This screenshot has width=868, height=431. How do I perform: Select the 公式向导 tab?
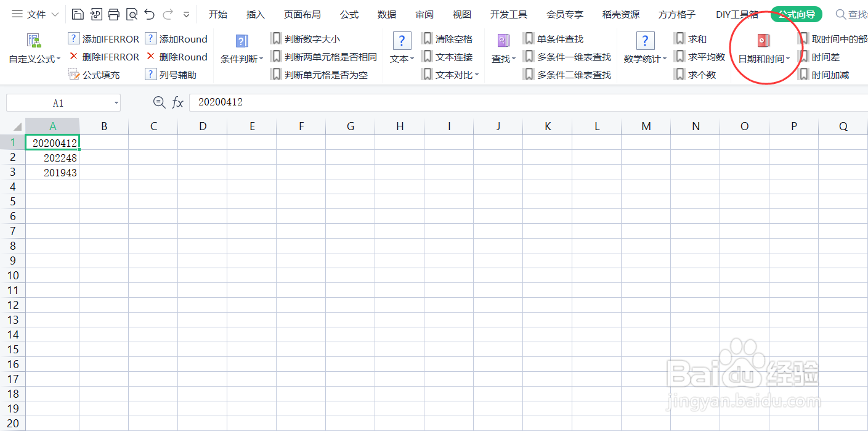click(797, 14)
